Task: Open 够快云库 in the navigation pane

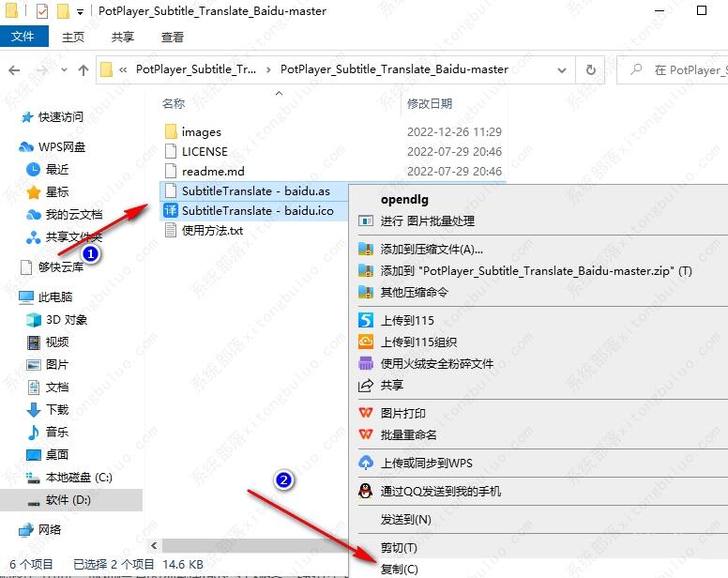Action: point(61,266)
